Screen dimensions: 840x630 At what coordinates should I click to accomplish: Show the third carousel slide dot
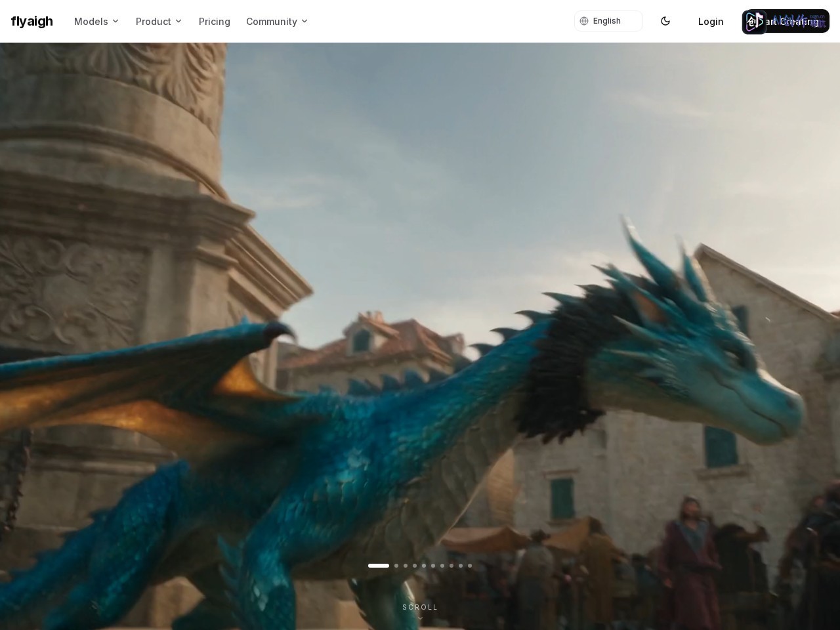406,566
